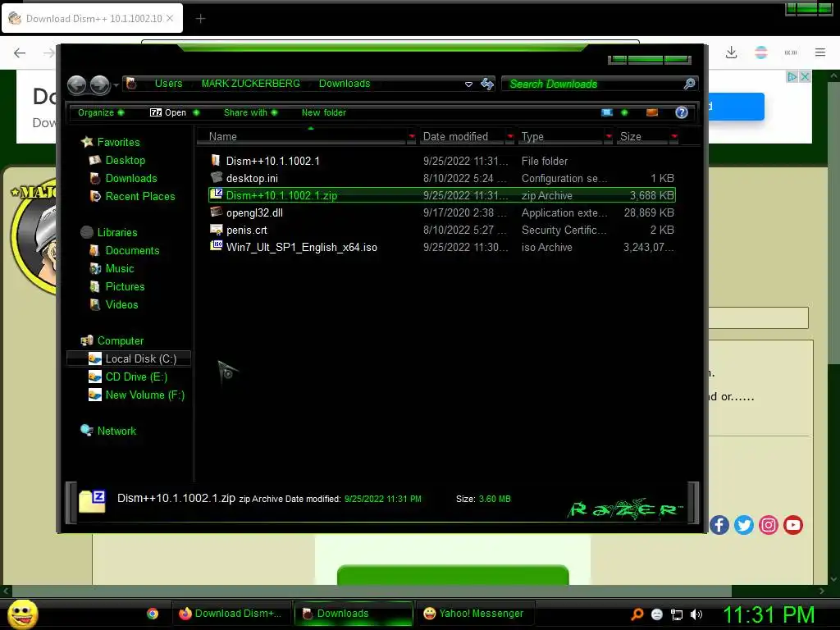
Task: Toggle the preview pane icon
Action: (x=652, y=112)
